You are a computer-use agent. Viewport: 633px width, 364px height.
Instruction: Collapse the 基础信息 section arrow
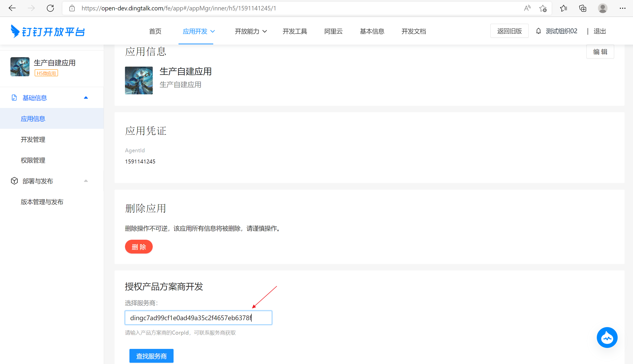point(86,98)
